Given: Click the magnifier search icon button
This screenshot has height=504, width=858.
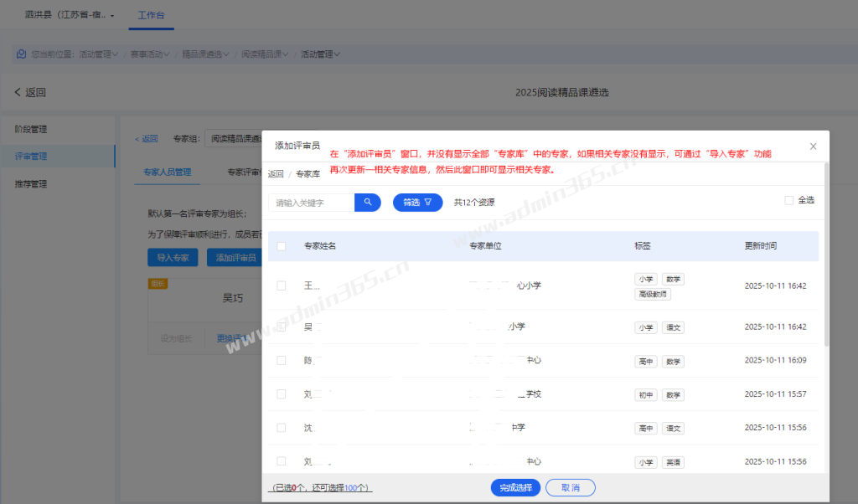Looking at the screenshot, I should coord(367,202).
